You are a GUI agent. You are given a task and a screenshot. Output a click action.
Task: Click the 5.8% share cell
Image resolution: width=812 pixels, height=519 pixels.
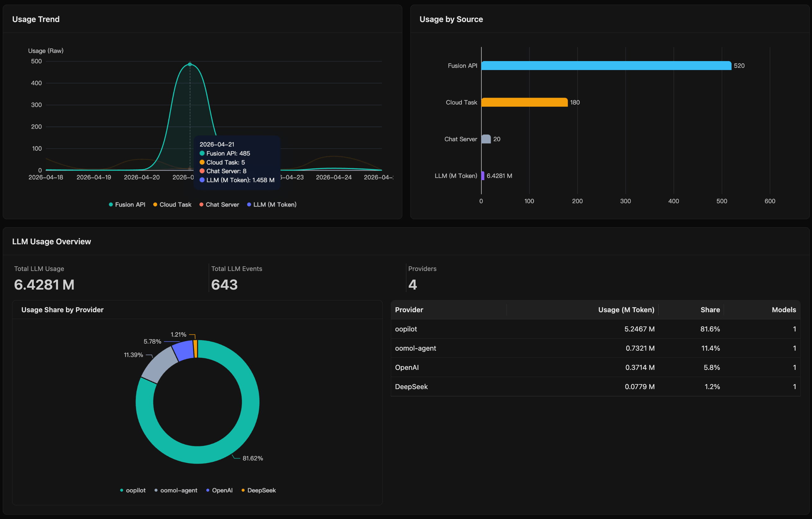tap(712, 367)
